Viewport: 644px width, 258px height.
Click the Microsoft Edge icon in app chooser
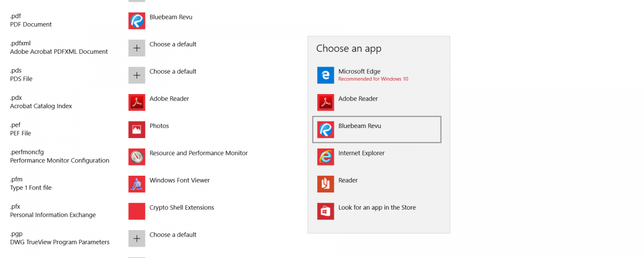326,75
